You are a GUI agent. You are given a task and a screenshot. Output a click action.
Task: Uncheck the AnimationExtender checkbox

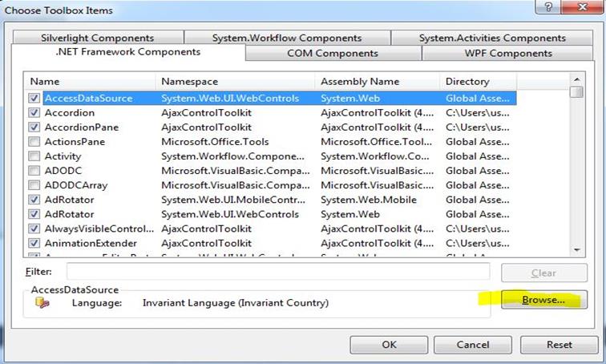click(34, 243)
